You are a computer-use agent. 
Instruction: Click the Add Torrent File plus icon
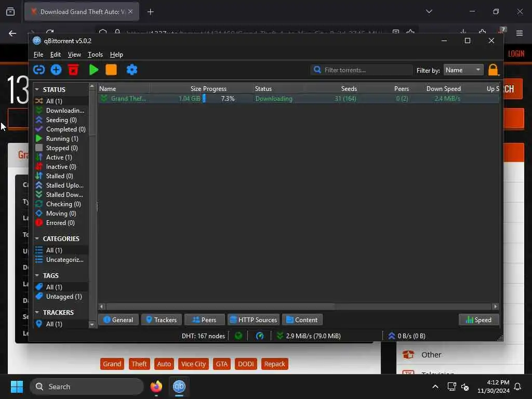point(56,70)
